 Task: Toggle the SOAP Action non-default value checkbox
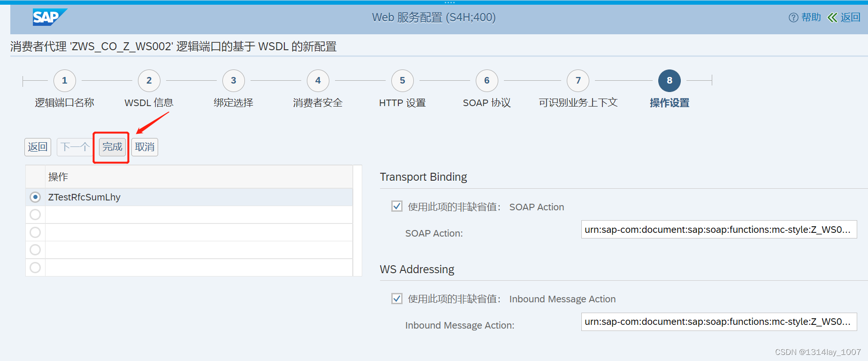point(397,206)
